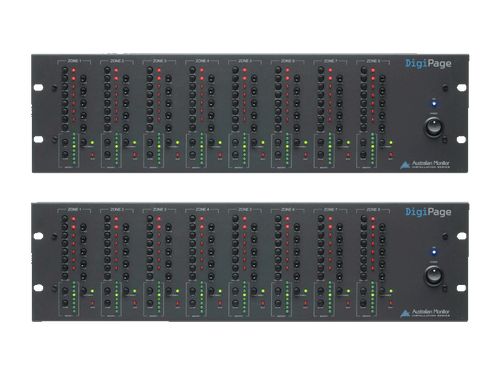Click green level meter of Zone 8, bottom unit
The width and height of the screenshot is (500, 375).
click(373, 298)
